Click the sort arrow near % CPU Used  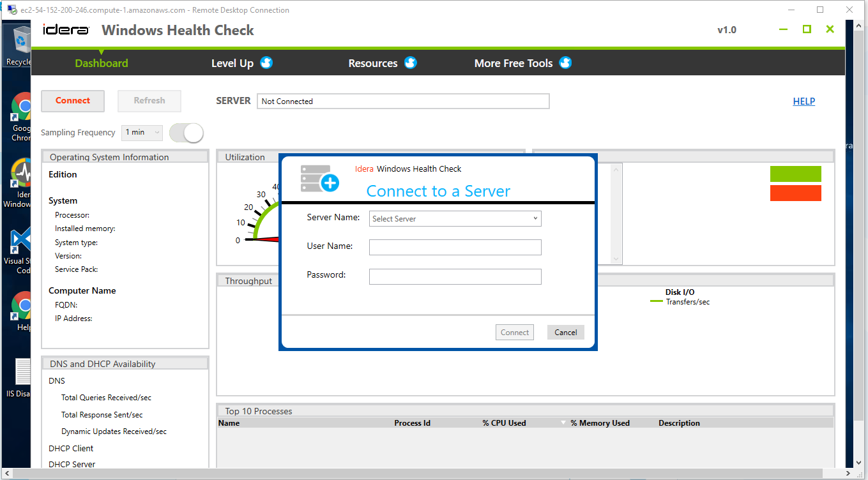pos(563,423)
